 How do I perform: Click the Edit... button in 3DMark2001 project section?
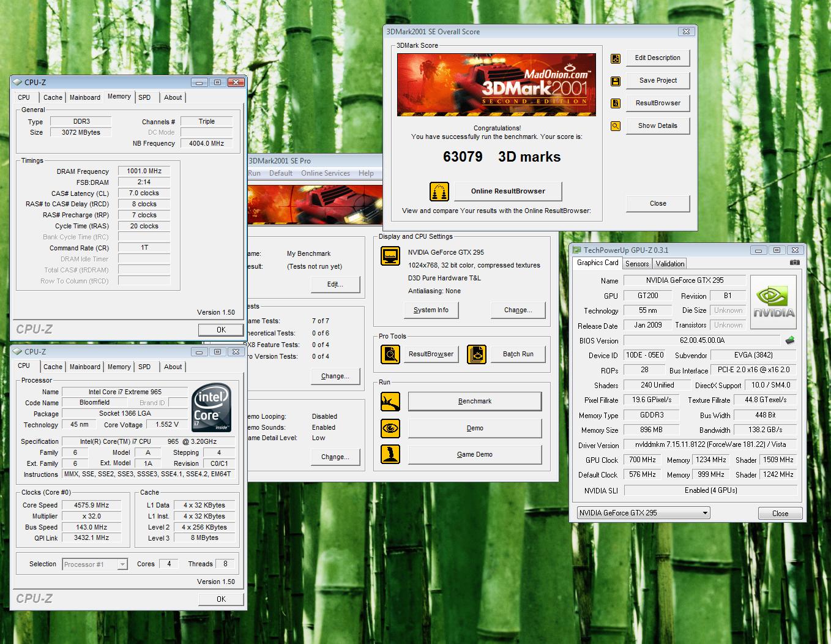[x=335, y=285]
